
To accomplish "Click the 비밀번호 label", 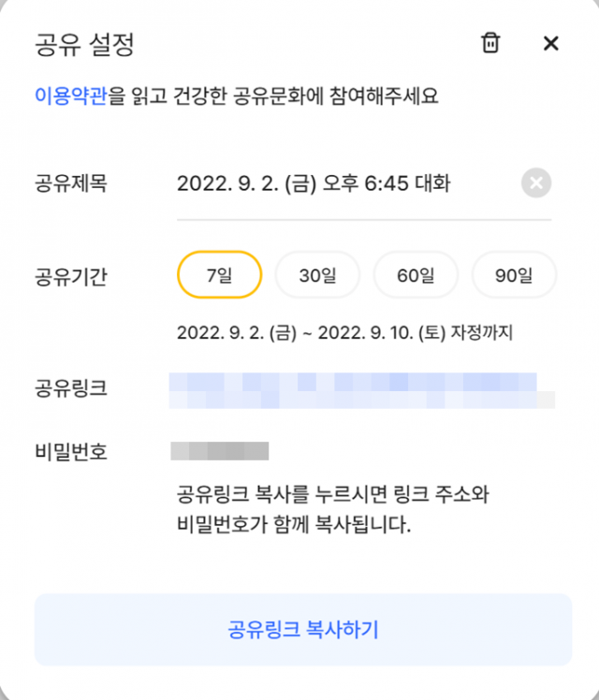I will 71,453.
